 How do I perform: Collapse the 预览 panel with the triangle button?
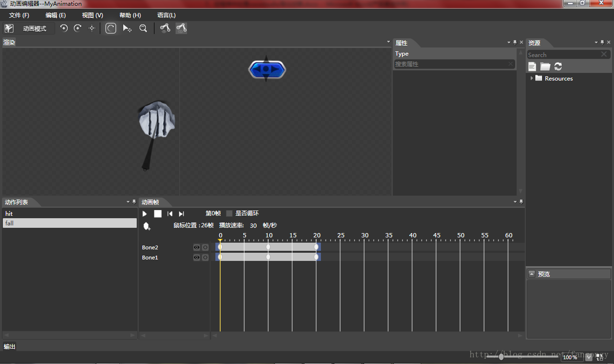pos(531,274)
